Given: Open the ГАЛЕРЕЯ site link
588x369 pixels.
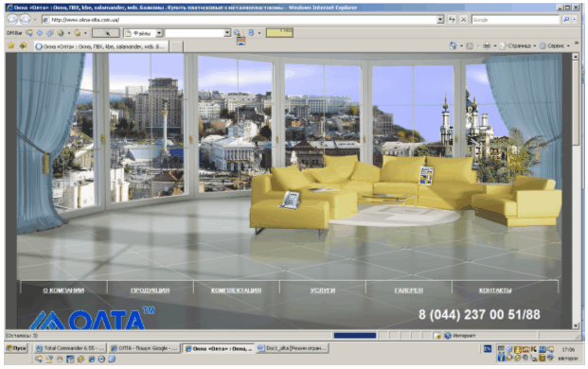Looking at the screenshot, I should (409, 290).
